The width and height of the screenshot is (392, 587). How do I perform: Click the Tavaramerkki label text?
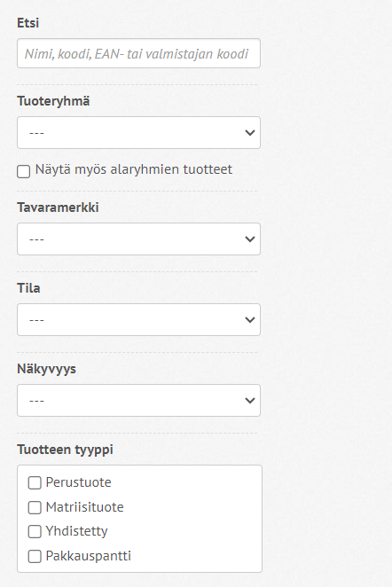58,207
